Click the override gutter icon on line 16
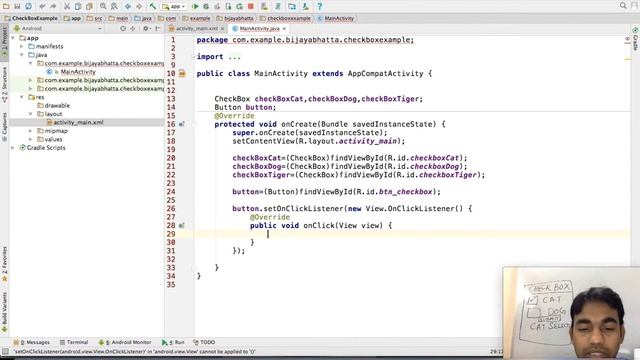 (x=182, y=124)
